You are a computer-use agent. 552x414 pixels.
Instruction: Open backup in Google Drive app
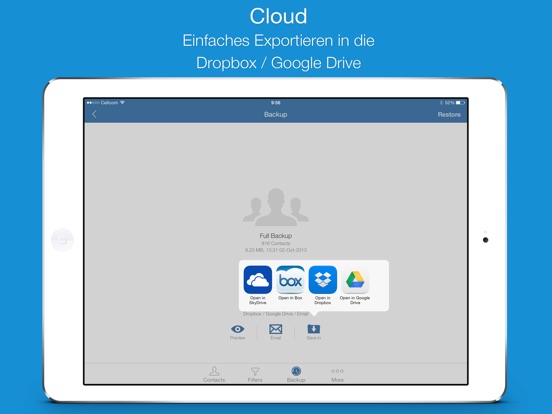click(x=355, y=280)
